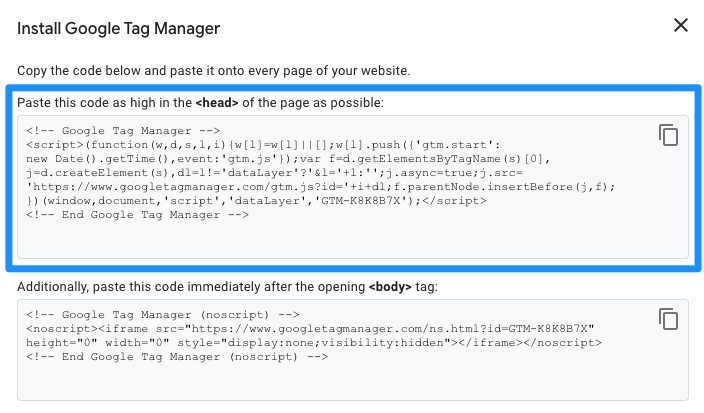Viewport: 704px width, 413px height.
Task: Click the 'height="0" width="0"' style line
Action: click(x=314, y=343)
